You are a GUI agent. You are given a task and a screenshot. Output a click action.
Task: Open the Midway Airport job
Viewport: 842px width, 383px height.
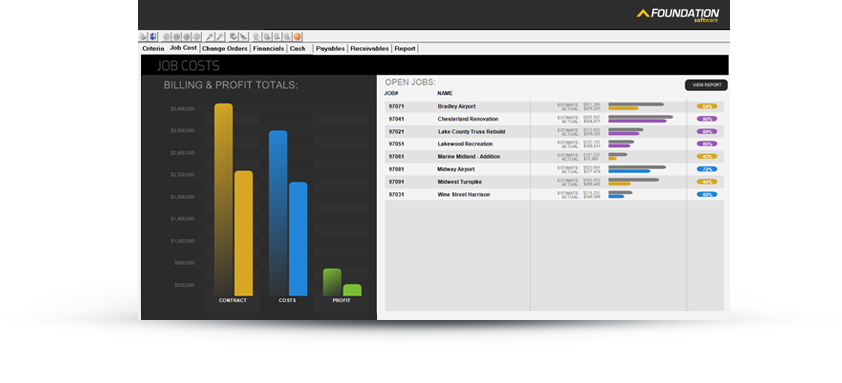(456, 169)
